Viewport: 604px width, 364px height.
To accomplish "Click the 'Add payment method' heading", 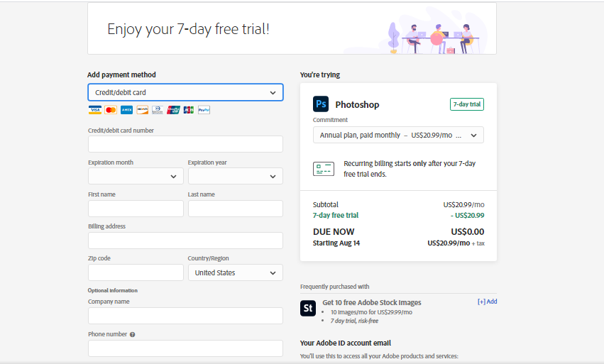I will point(122,75).
